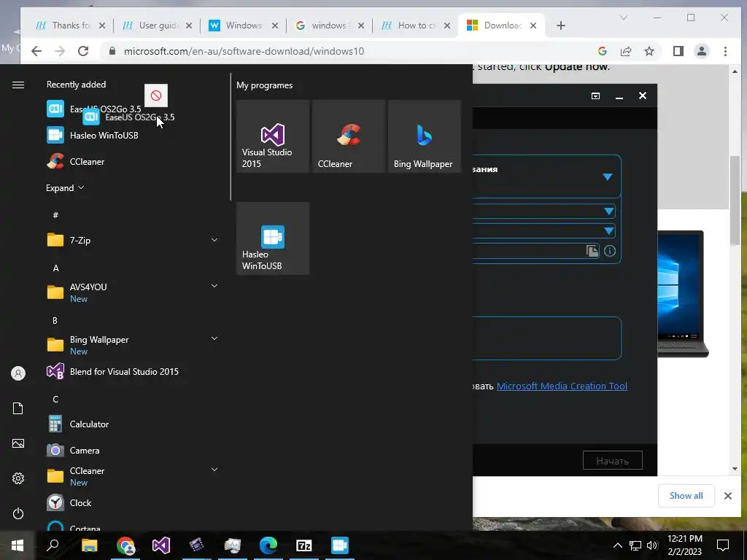Open Pictures from Start sidebar

pos(18,443)
